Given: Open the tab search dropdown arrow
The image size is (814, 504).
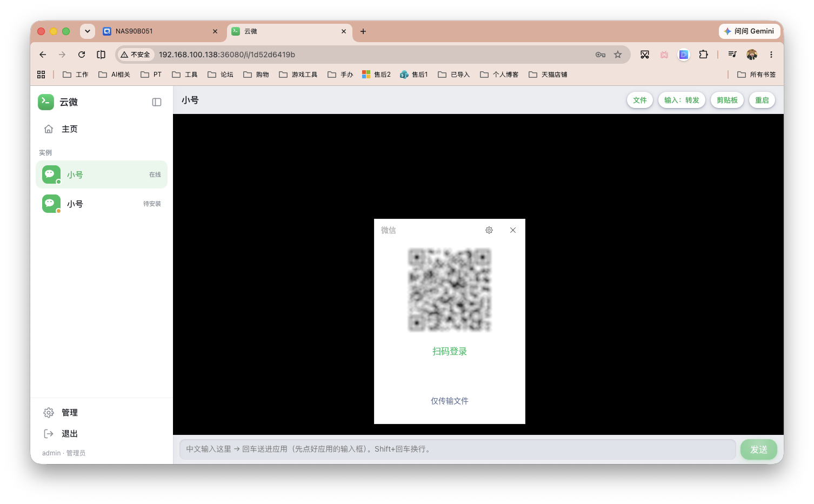Looking at the screenshot, I should [88, 31].
